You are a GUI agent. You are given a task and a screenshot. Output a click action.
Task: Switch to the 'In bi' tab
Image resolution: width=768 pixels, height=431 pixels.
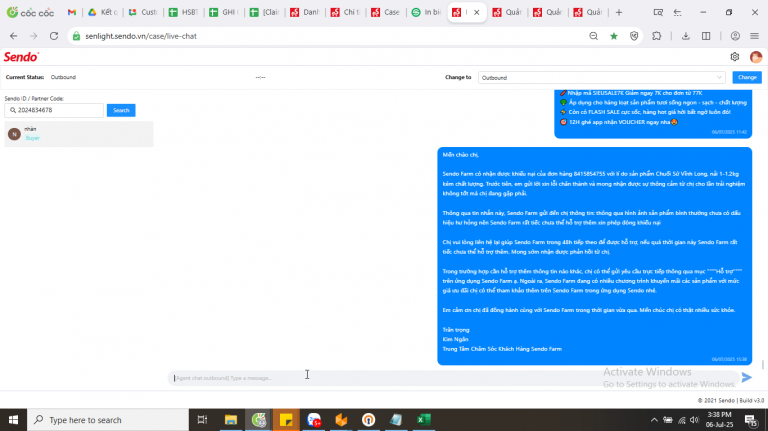(427, 12)
